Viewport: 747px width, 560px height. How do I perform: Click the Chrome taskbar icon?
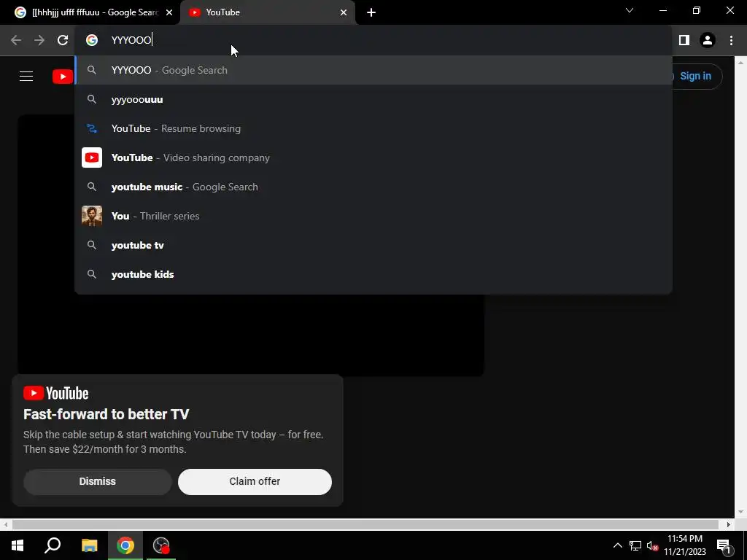125,545
